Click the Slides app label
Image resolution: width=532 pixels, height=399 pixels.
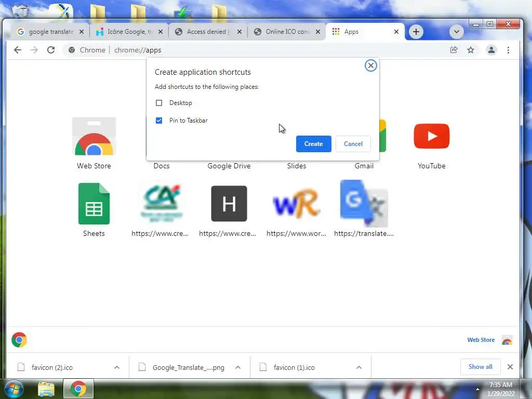click(x=297, y=166)
